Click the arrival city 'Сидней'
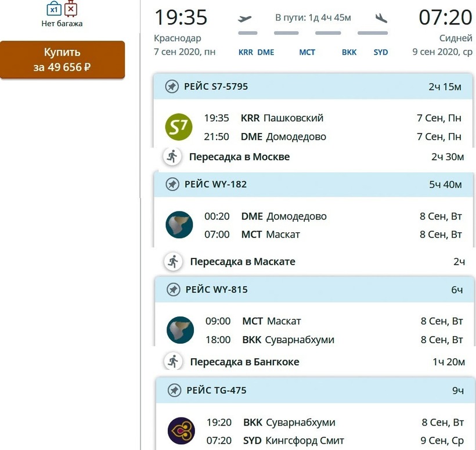This screenshot has height=450, width=476. click(x=456, y=38)
